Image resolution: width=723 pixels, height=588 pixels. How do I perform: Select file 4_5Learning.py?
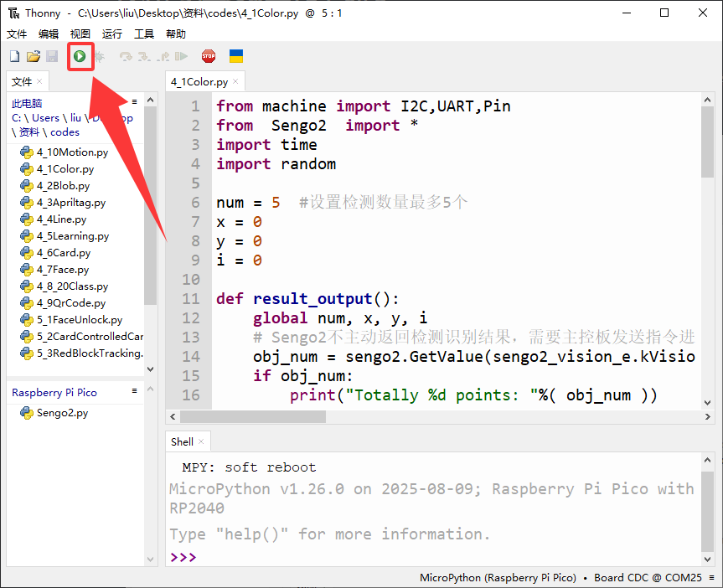pyautogui.click(x=65, y=236)
